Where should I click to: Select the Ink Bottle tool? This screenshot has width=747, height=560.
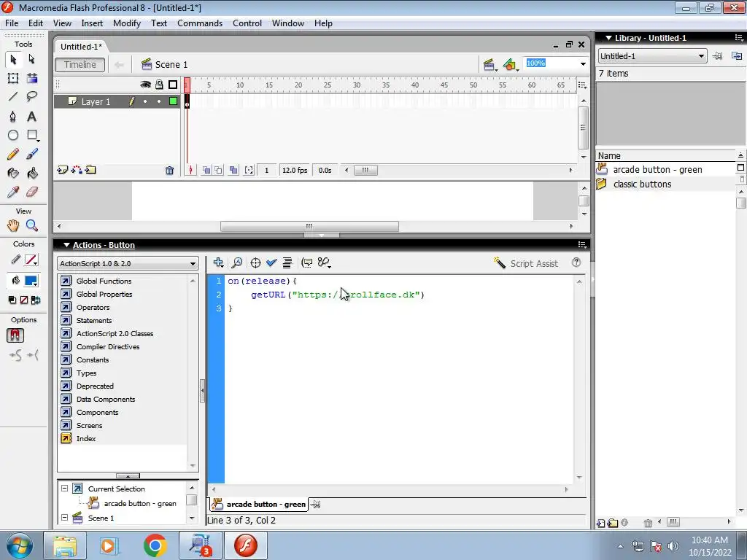[13, 173]
